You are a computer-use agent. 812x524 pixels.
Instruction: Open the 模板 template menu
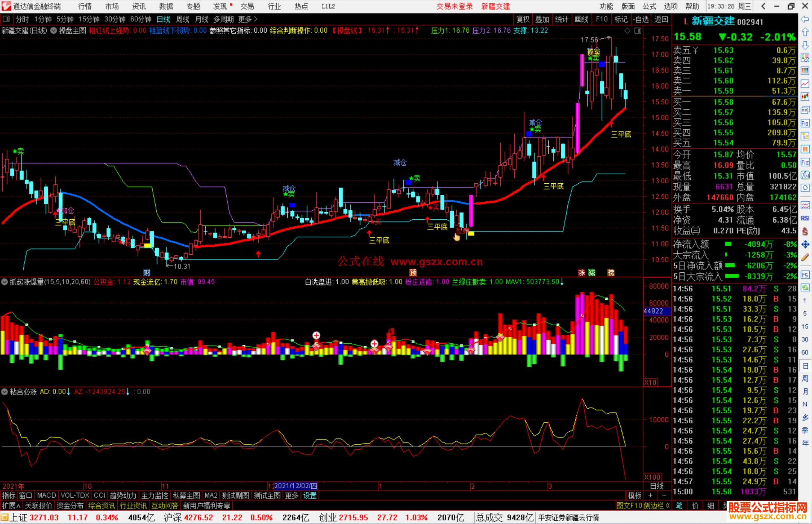coord(635,496)
